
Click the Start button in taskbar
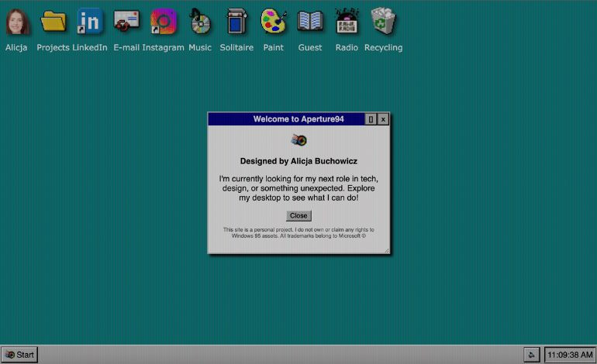pyautogui.click(x=19, y=355)
